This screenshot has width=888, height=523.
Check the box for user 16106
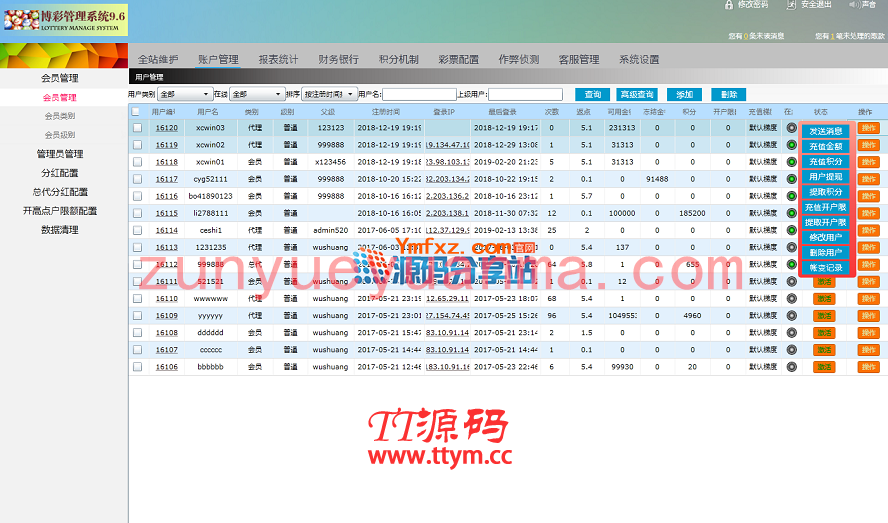point(138,367)
